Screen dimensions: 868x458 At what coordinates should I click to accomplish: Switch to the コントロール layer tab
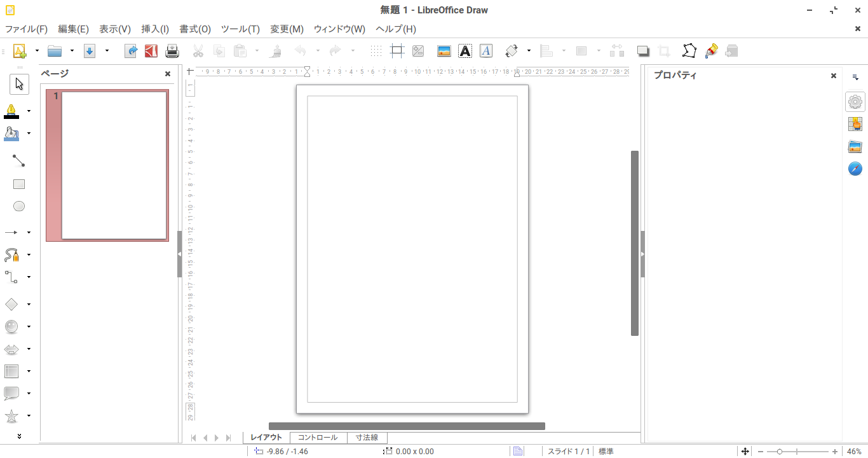pos(318,438)
